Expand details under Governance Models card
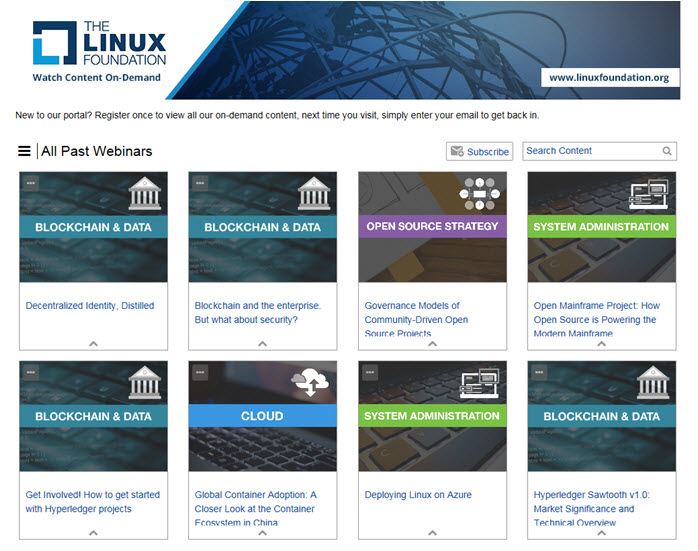Viewport: 698px width, 551px height. (x=432, y=344)
